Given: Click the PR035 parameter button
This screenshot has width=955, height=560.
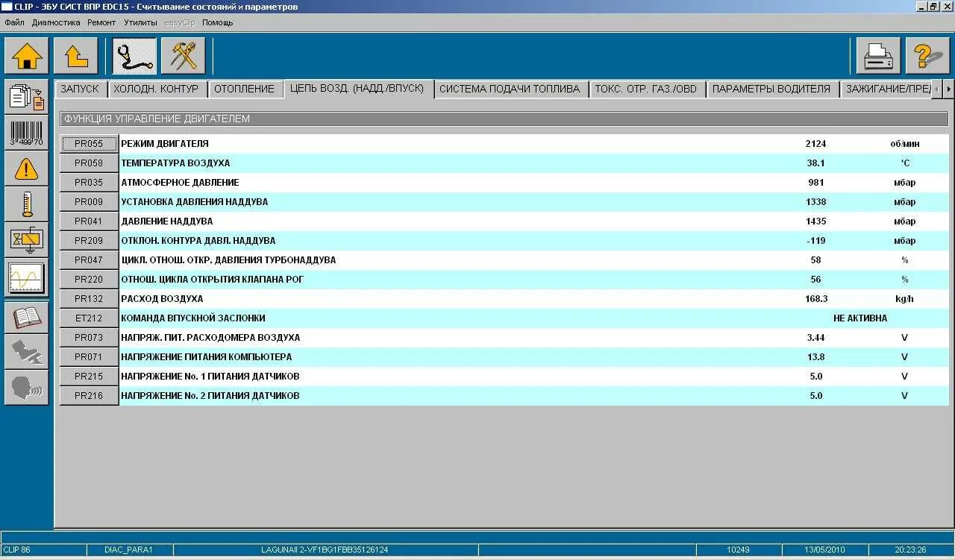Looking at the screenshot, I should point(89,183).
